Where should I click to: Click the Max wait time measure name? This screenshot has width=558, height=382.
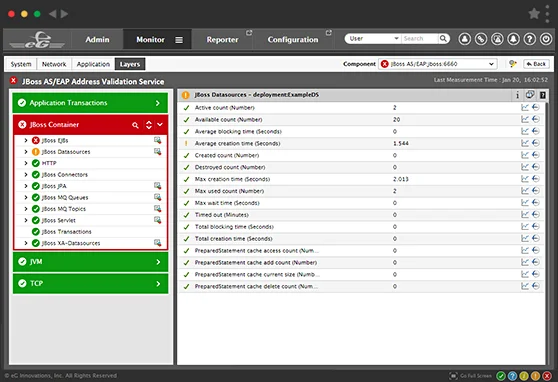tap(227, 203)
